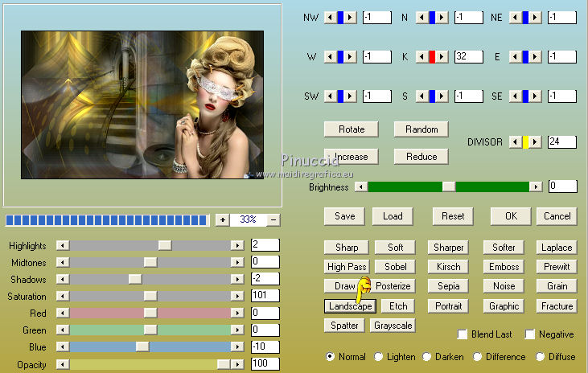Screen dimensions: 588x373
Task: Click the Reduce button
Action: (421, 157)
